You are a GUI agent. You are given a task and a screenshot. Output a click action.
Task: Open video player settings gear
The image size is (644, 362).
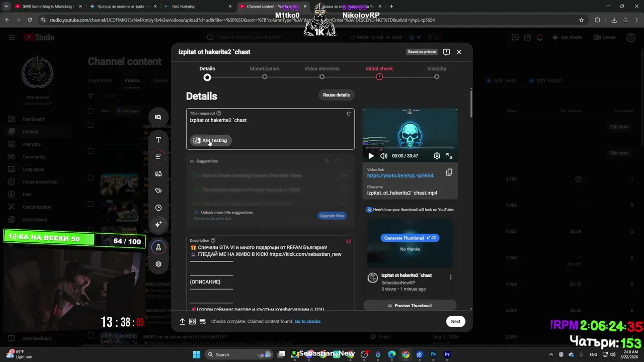coord(437,156)
